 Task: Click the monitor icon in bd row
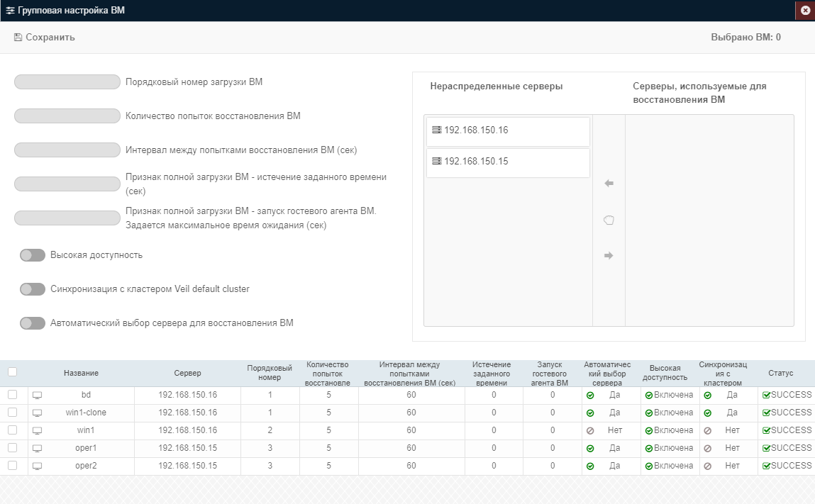tap(38, 396)
